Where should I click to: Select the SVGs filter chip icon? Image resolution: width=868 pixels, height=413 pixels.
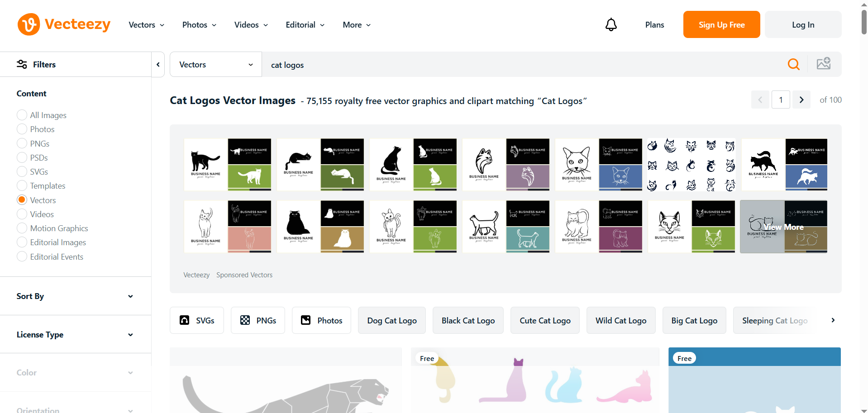(x=184, y=320)
